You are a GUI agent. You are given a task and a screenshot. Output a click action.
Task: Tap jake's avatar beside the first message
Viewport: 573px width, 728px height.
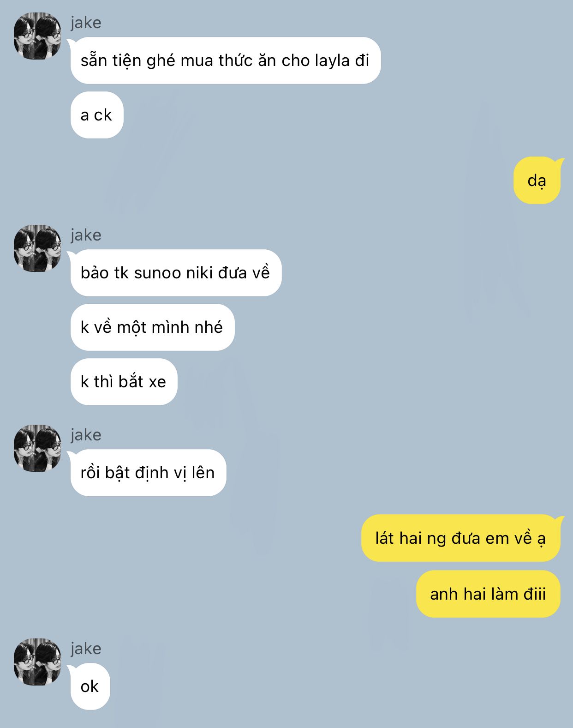pyautogui.click(x=37, y=36)
